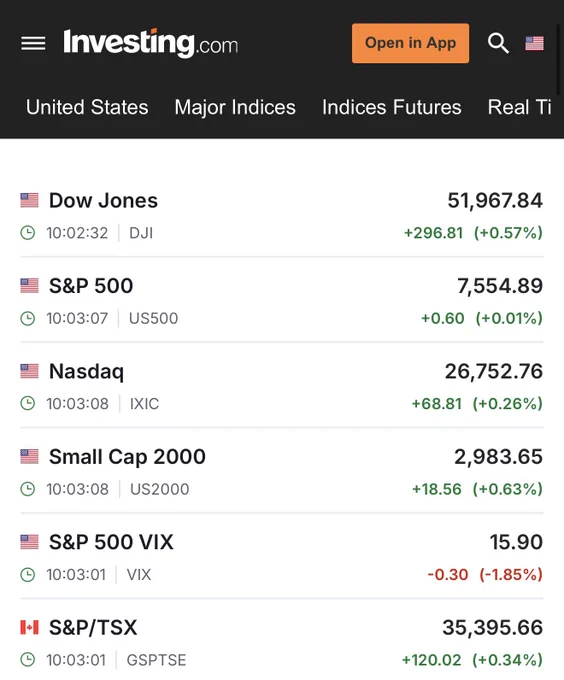Tap the search magnifier icon
The width and height of the screenshot is (564, 680).
[x=498, y=43]
